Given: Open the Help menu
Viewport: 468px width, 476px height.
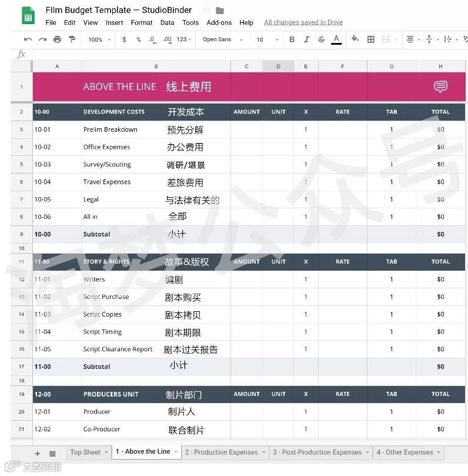Looking at the screenshot, I should [x=246, y=23].
